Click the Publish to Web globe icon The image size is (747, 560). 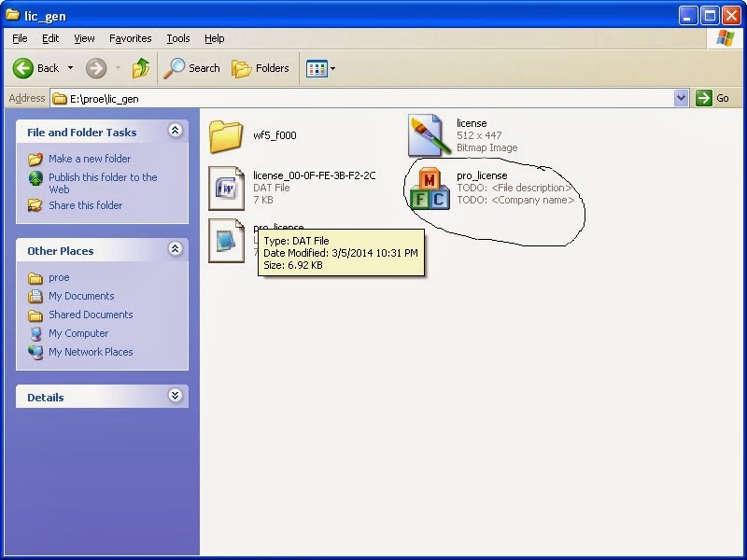click(35, 178)
